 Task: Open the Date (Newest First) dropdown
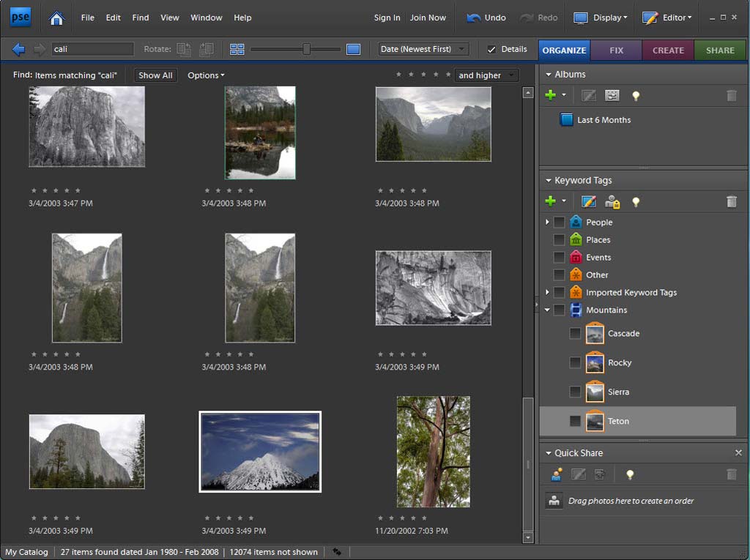423,49
